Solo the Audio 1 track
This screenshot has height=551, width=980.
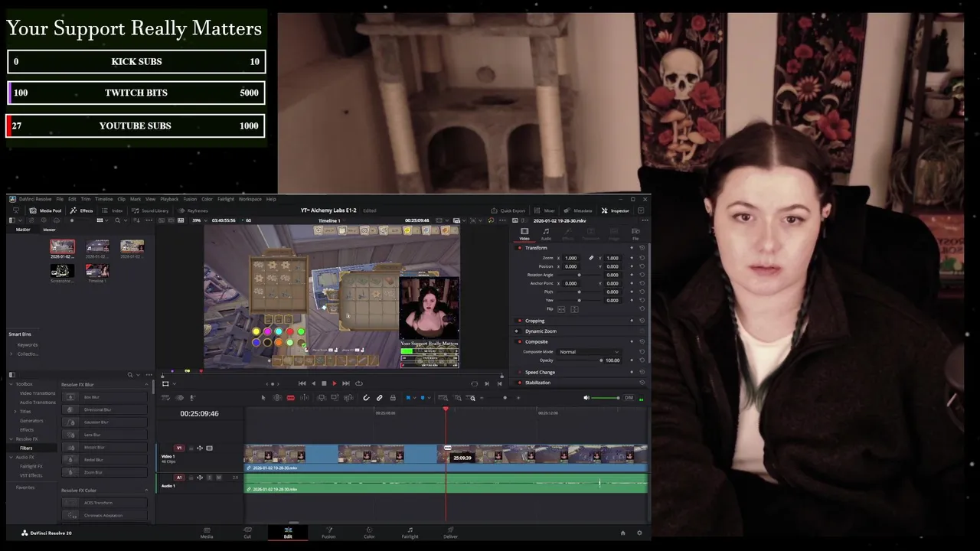[x=210, y=478]
